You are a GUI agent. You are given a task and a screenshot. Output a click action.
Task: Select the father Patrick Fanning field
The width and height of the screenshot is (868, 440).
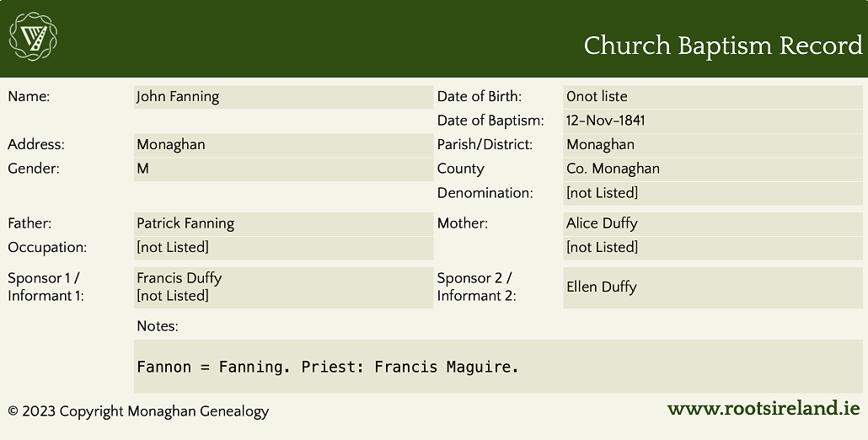click(x=283, y=223)
